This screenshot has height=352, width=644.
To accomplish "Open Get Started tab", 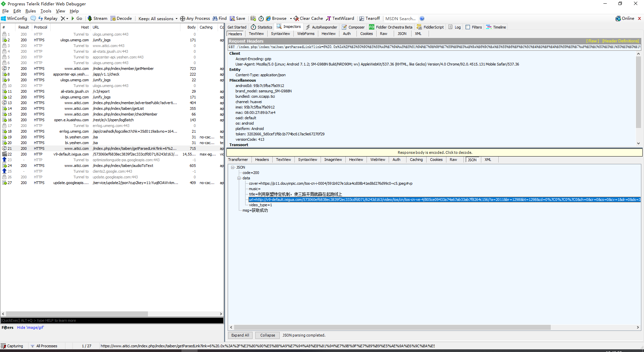I will [x=237, y=27].
